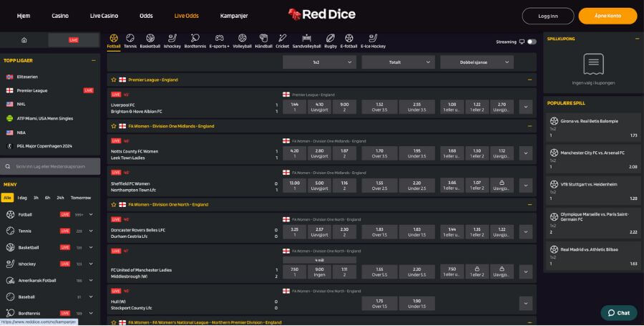The height and width of the screenshot is (326, 644).
Task: Pick Over 3.5 at 1.52 for Liverpool
Action: [x=379, y=107]
